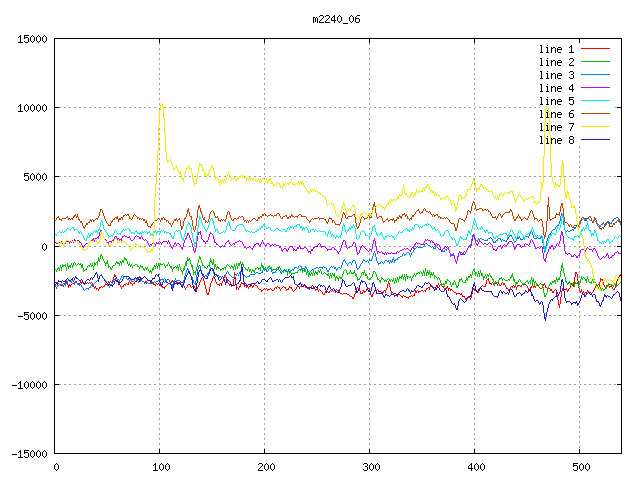Click the red sample for line 1
Image resolution: width=640 pixels, height=480 pixels.
[595, 49]
